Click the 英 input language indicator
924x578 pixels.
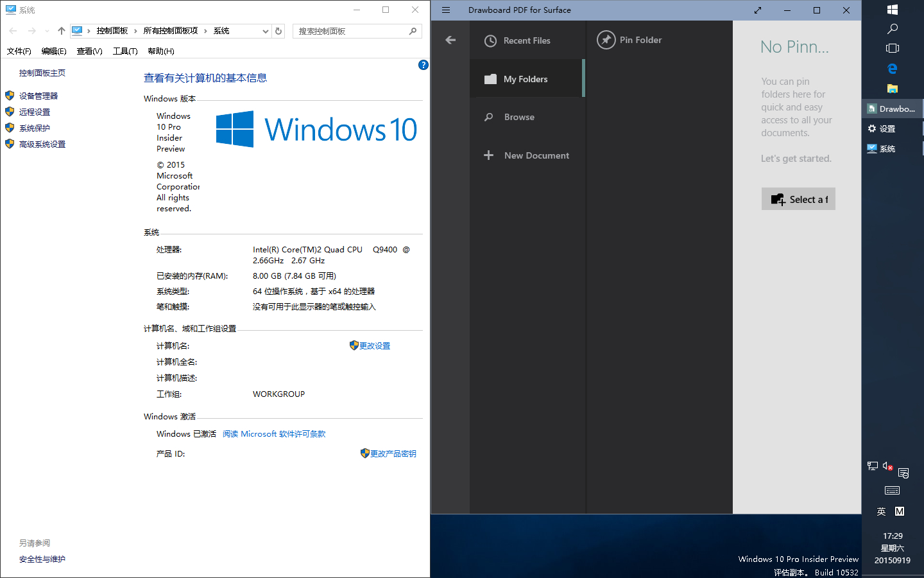[882, 512]
